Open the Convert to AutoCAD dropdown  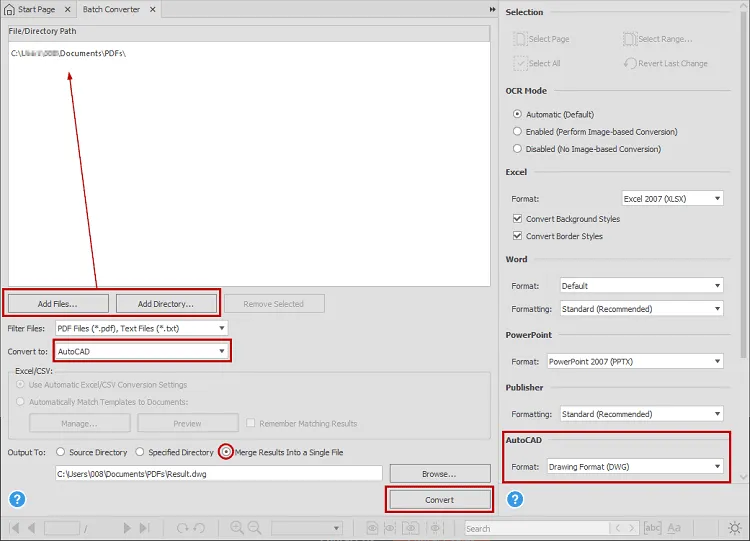[x=142, y=351]
